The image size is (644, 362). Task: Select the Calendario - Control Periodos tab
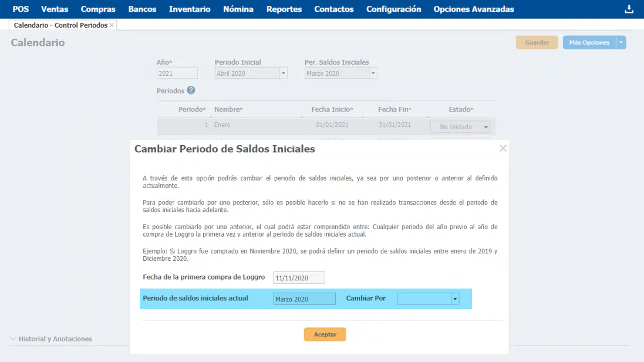click(x=60, y=25)
